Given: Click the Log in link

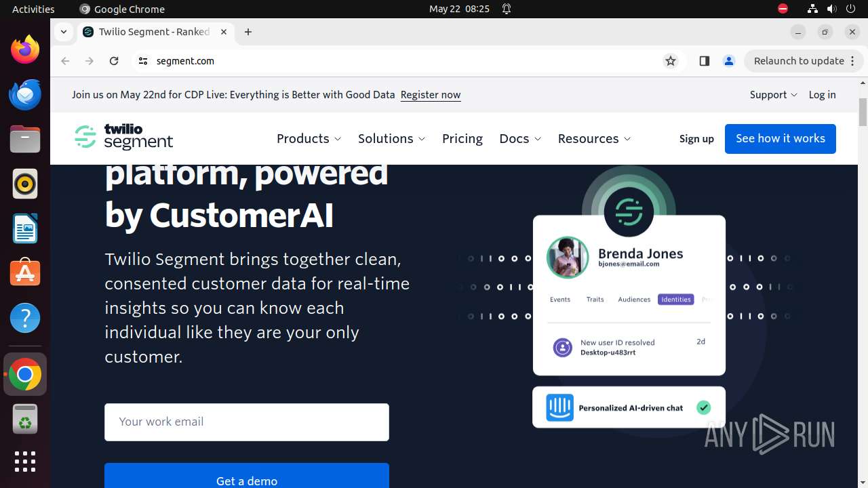Looking at the screenshot, I should (822, 95).
